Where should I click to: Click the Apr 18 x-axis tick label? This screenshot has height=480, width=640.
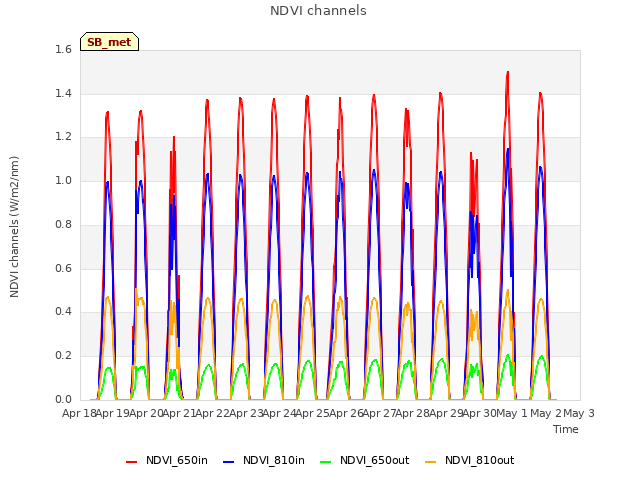click(79, 413)
